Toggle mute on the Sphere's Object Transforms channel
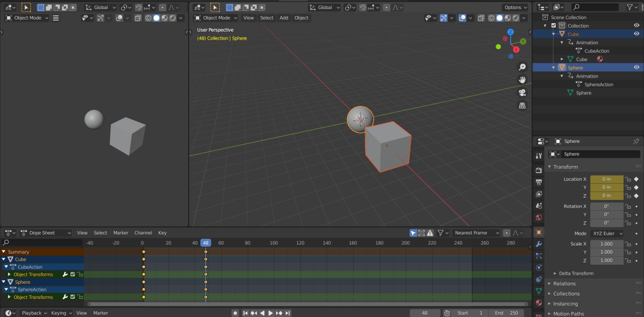 tap(72, 297)
